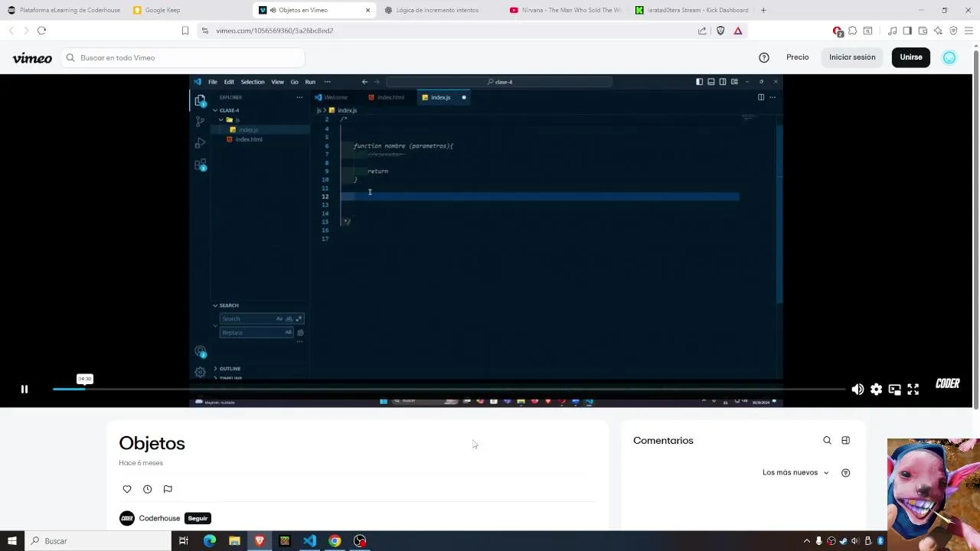
Task: Open the extensions puzzle menu
Action: 852,31
